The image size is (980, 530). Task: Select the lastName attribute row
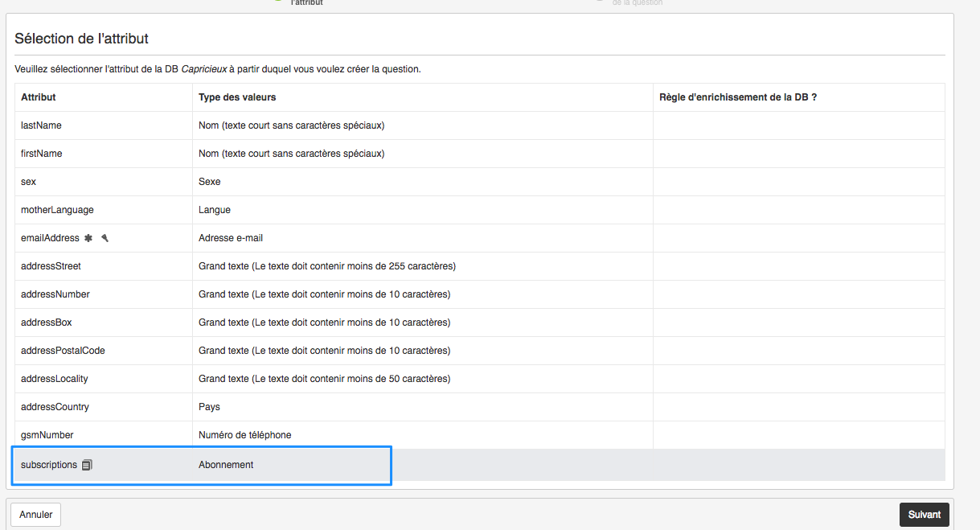(103, 125)
